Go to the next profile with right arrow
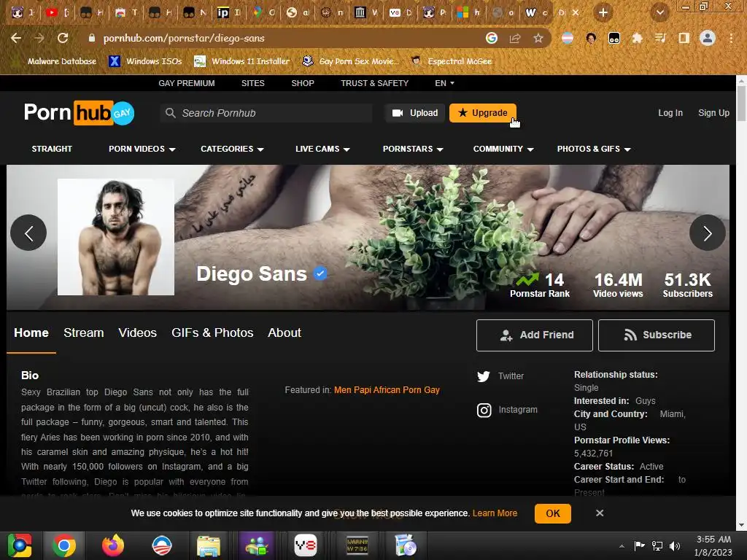The width and height of the screenshot is (747, 560). 708,233
